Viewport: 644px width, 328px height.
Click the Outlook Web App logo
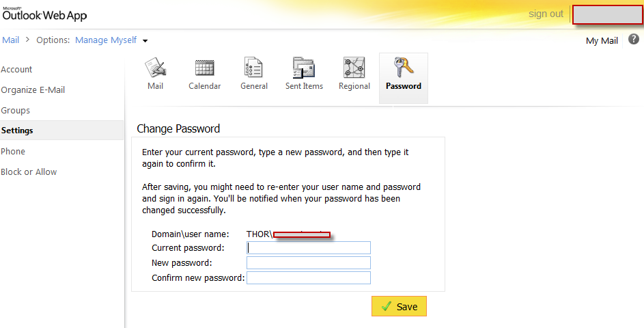44,14
